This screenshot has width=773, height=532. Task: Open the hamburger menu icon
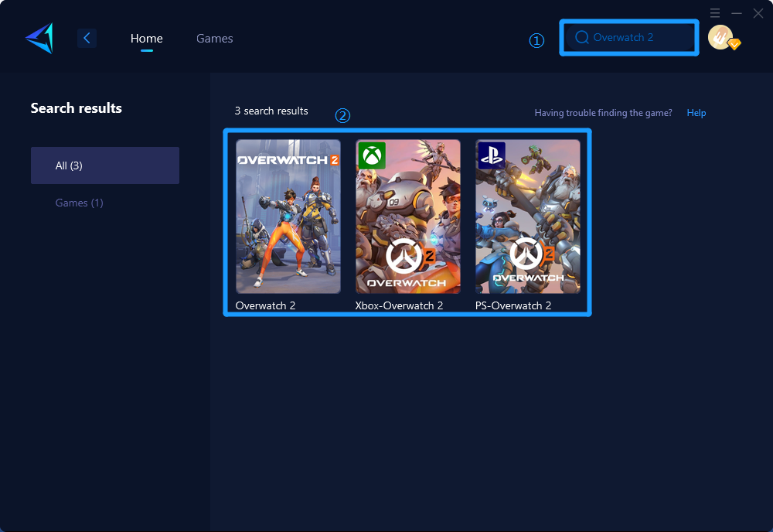tap(715, 13)
